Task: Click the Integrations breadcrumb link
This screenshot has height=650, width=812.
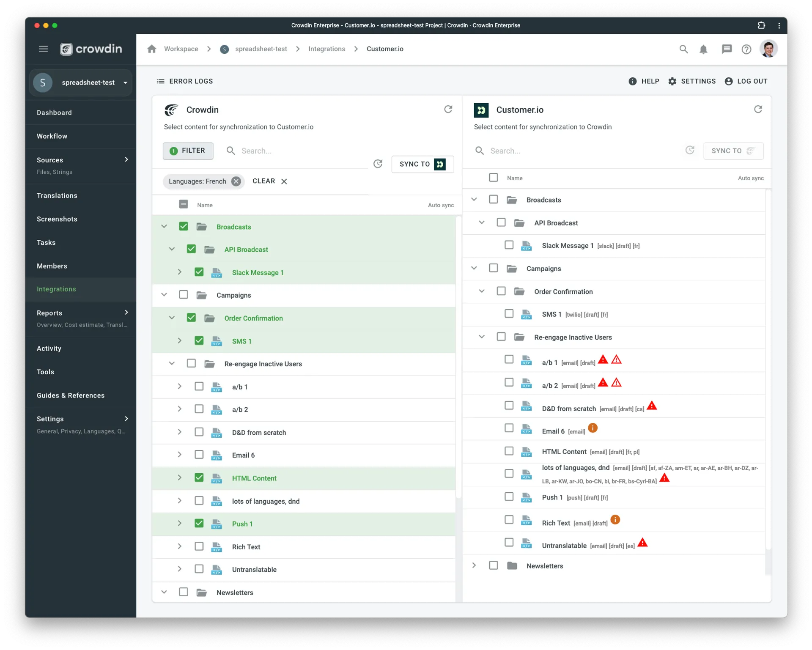Action: [326, 49]
